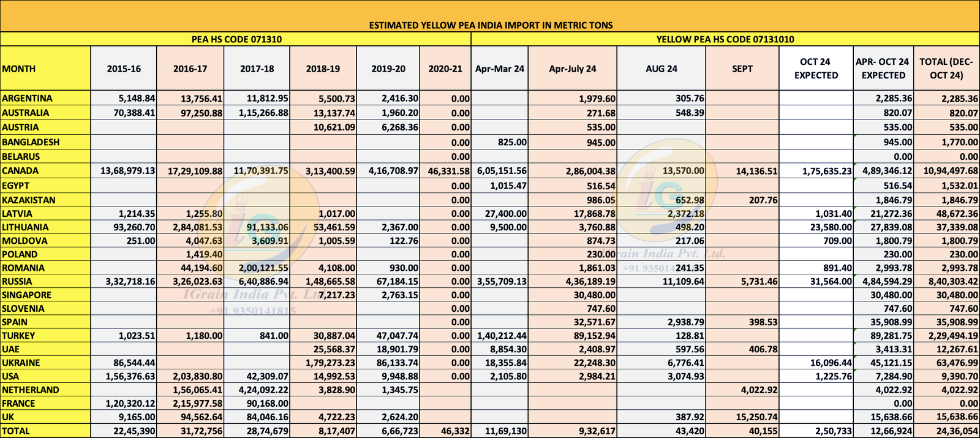The height and width of the screenshot is (438, 980).
Task: Select the 'TOTAL (DEC-OCT 24)' column header
Action: (x=946, y=69)
